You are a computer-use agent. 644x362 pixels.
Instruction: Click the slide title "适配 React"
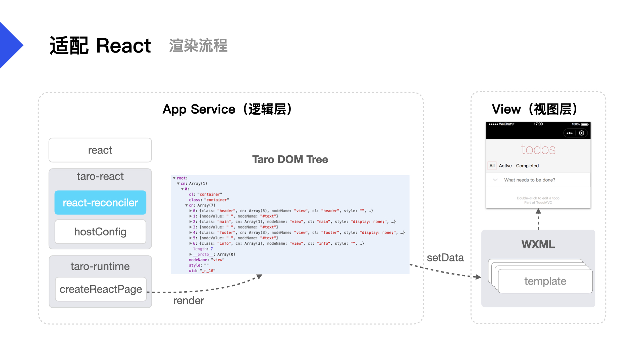pos(100,46)
